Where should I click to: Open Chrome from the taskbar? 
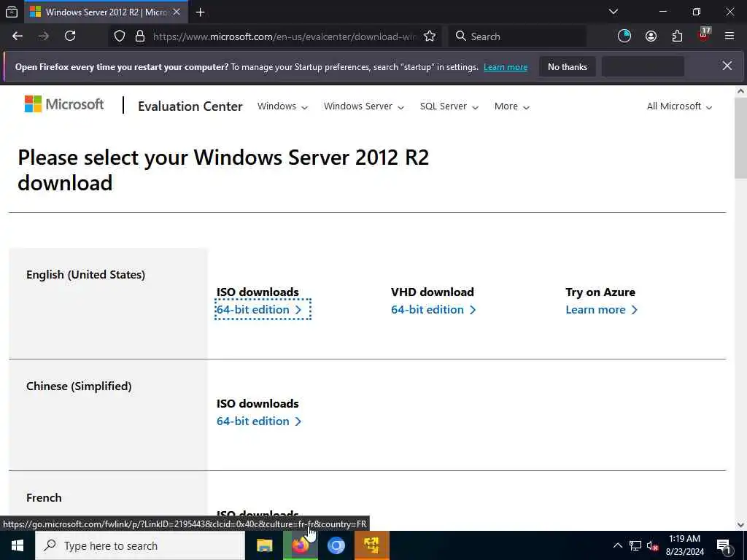point(336,545)
